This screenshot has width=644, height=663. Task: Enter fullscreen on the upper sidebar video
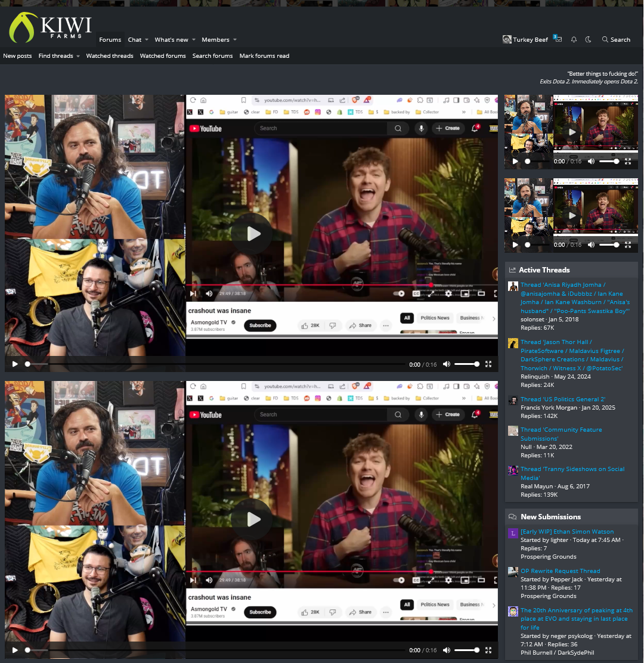(628, 161)
